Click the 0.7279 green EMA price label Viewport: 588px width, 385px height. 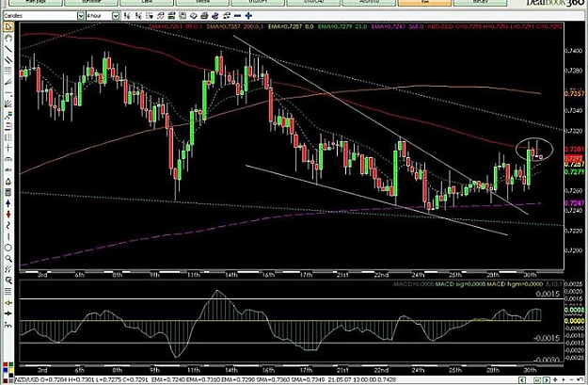point(574,171)
